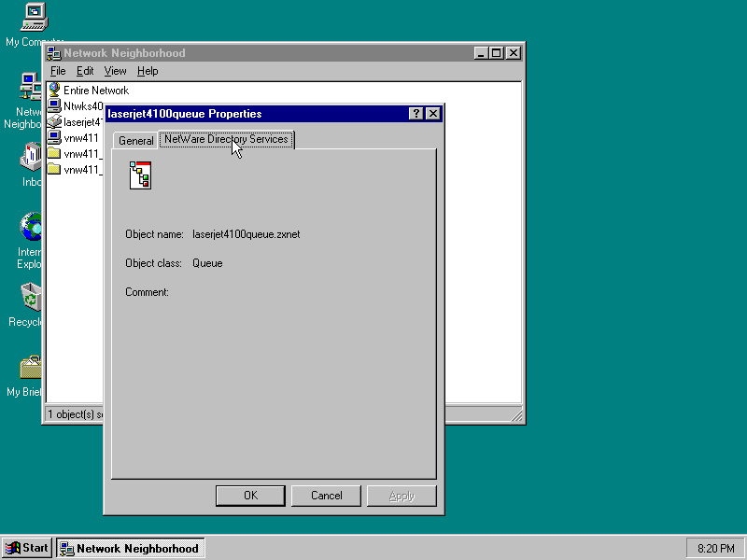747x560 pixels.
Task: Confirm the dialog with the OK button
Action: [250, 496]
